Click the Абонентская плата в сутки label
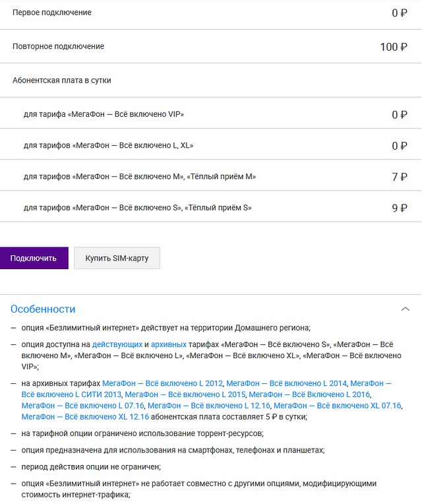Viewport: 422px width, 504px height. tap(62, 80)
